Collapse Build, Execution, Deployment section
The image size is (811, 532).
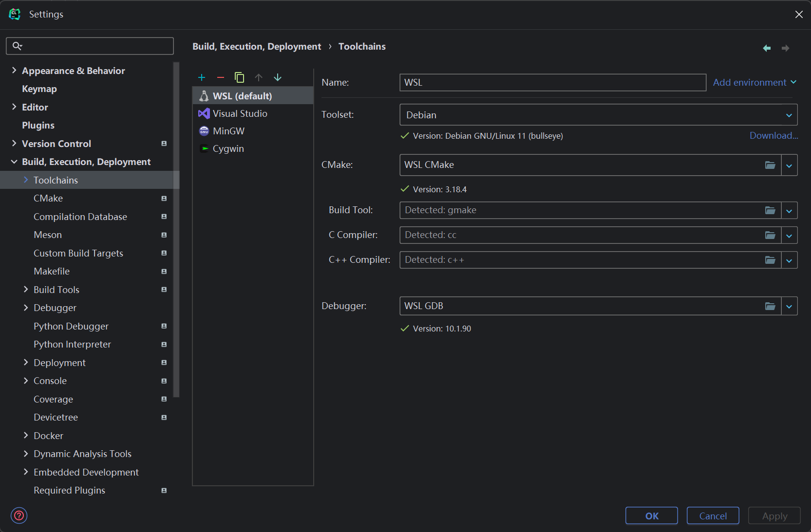(14, 162)
